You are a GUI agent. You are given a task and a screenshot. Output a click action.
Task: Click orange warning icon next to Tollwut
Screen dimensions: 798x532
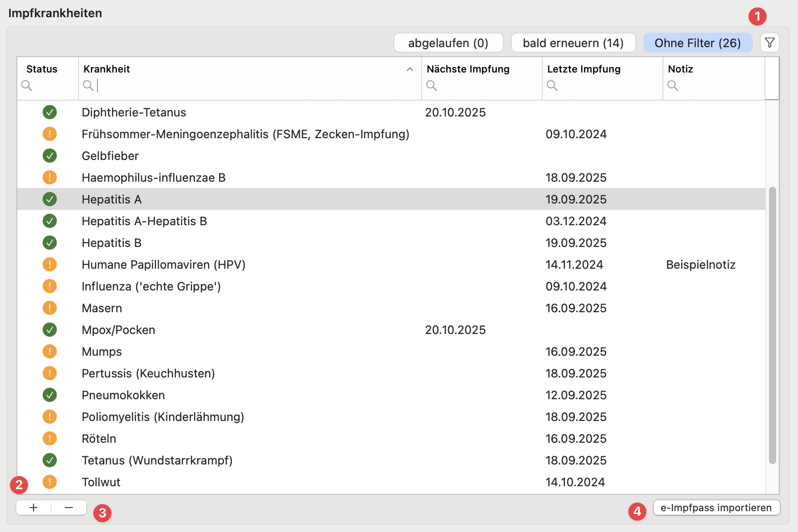(x=50, y=482)
